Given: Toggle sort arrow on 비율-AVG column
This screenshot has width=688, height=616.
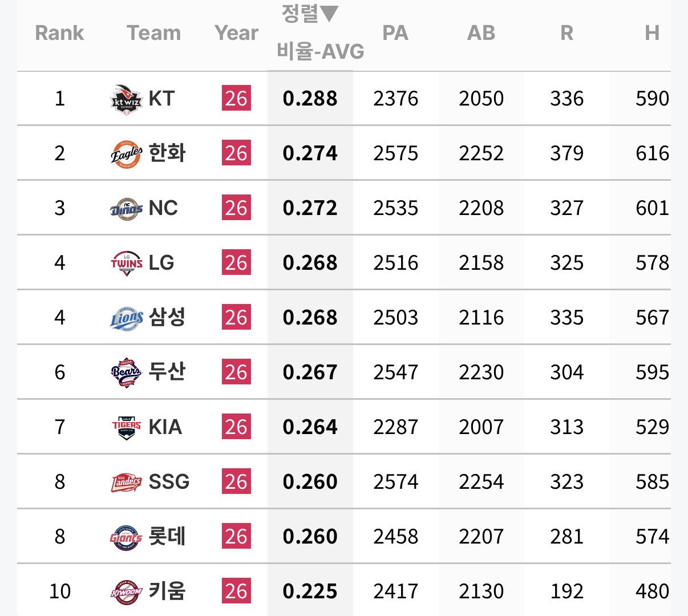Looking at the screenshot, I should point(330,14).
